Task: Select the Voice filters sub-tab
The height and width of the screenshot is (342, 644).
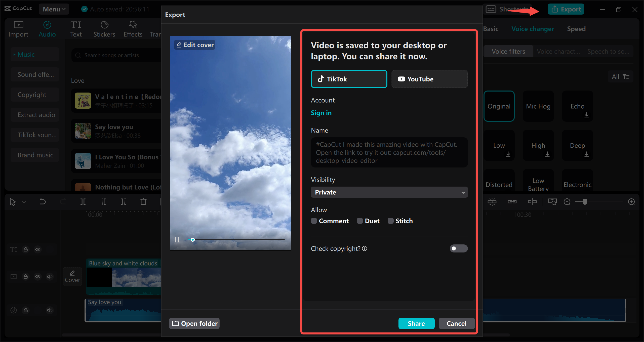Action: tap(508, 51)
